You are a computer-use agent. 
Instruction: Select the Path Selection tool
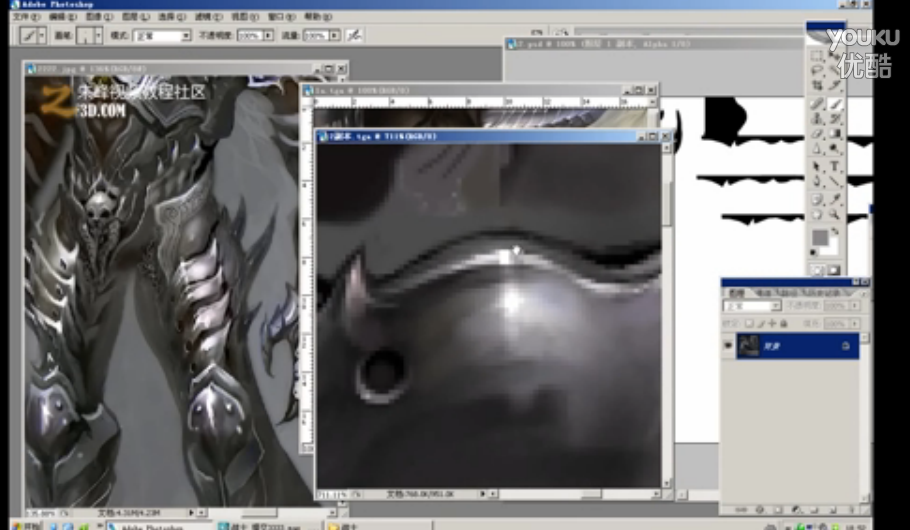(x=818, y=167)
